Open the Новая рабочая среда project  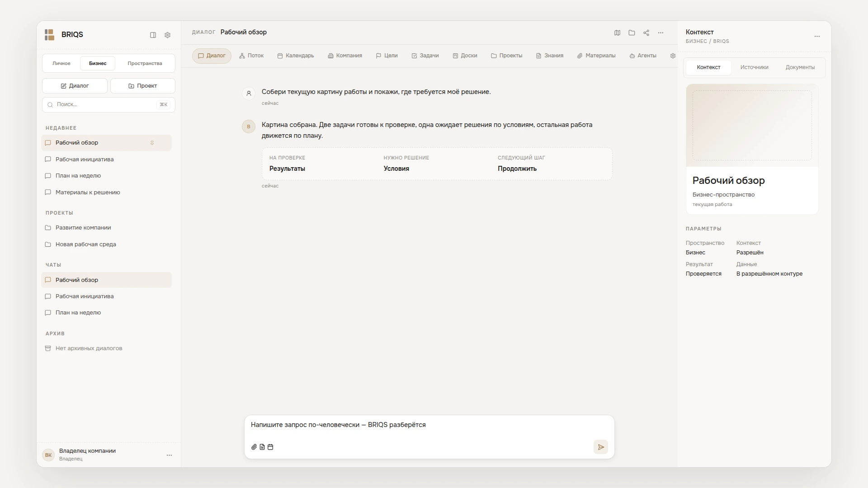(106, 244)
